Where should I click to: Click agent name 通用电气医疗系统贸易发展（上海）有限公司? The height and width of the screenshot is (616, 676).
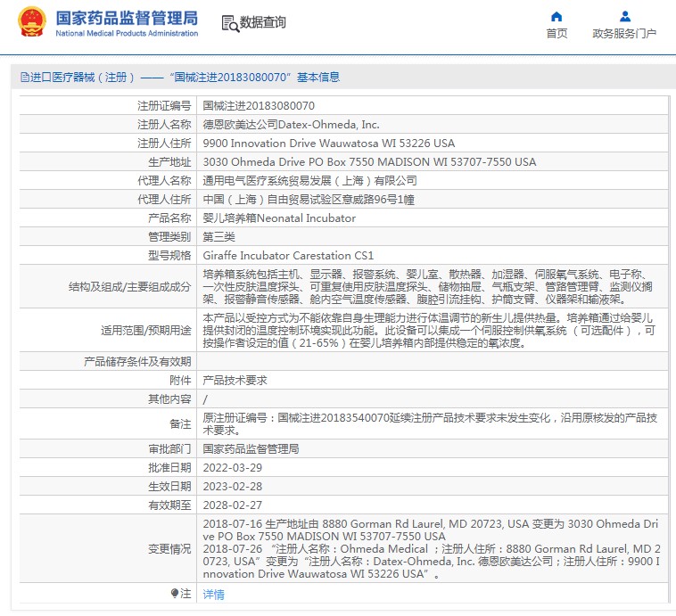(309, 181)
